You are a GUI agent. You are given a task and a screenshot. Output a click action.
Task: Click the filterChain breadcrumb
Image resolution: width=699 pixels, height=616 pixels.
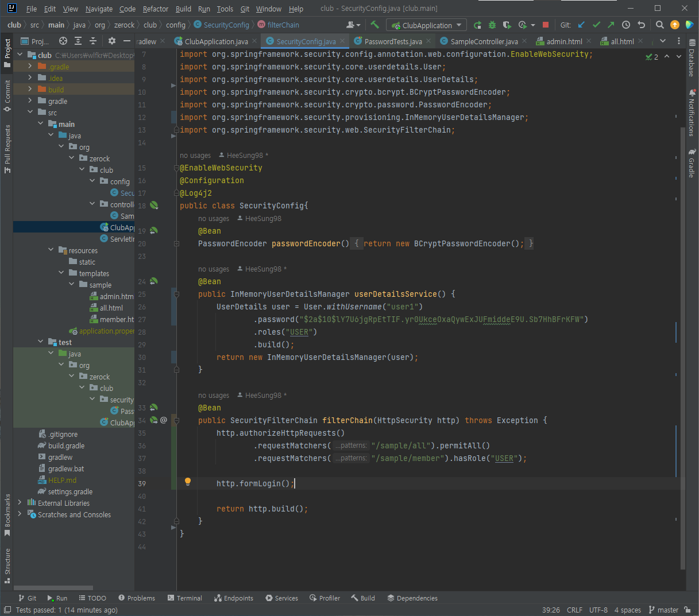(279, 25)
